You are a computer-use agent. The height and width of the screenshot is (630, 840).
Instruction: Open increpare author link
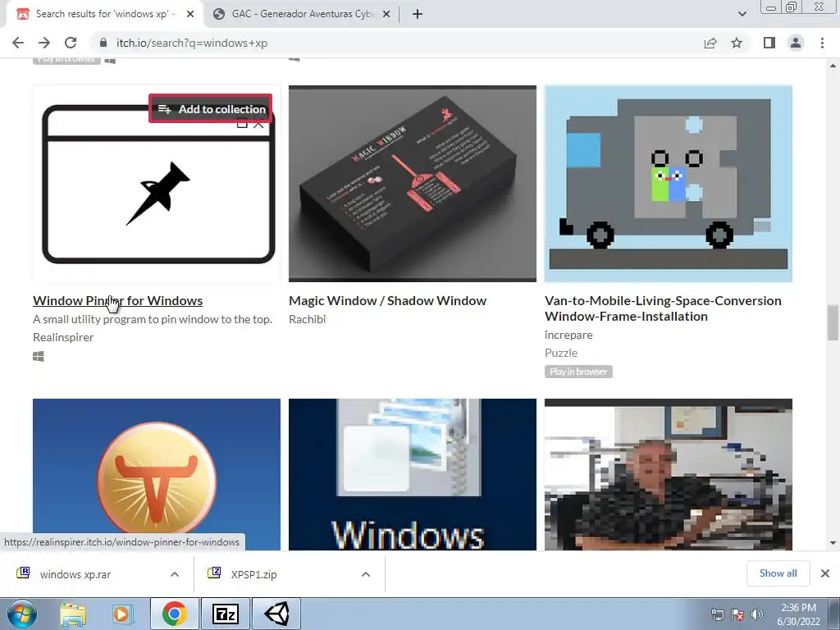tap(568, 335)
